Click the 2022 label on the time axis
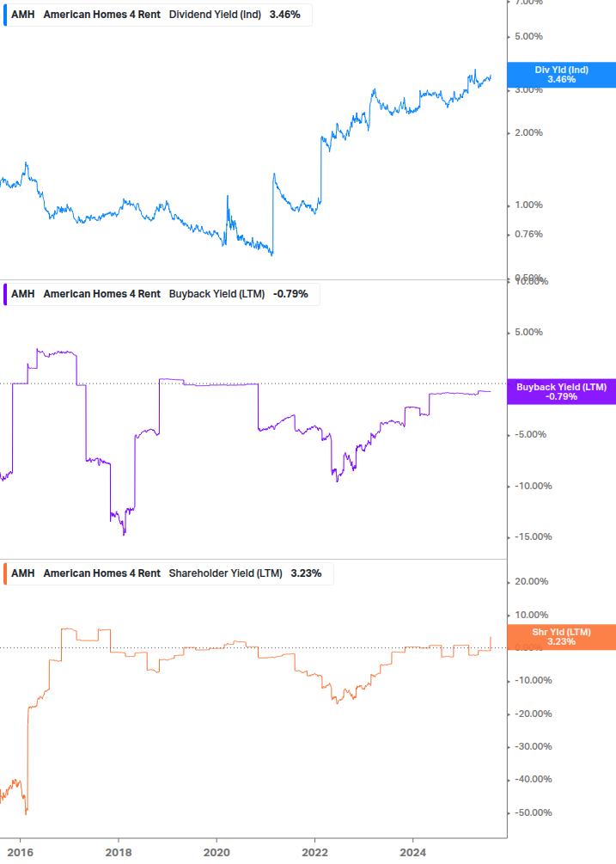This screenshot has width=616, height=864. tap(315, 853)
